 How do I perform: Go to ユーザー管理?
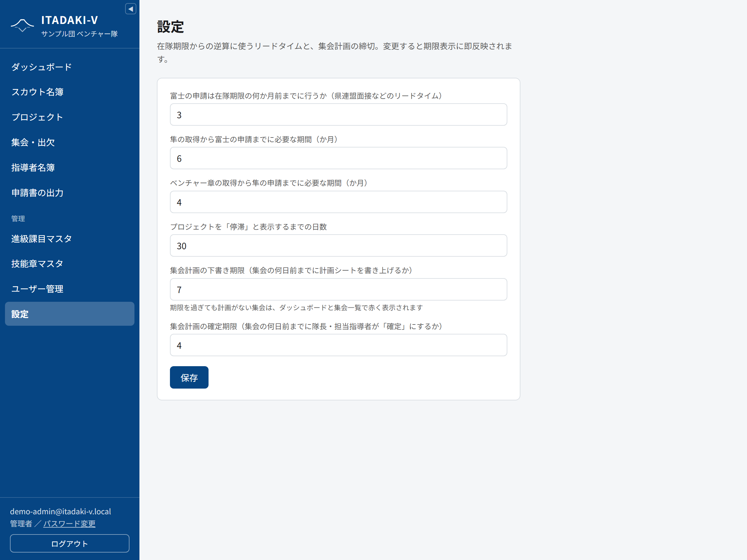point(70,289)
